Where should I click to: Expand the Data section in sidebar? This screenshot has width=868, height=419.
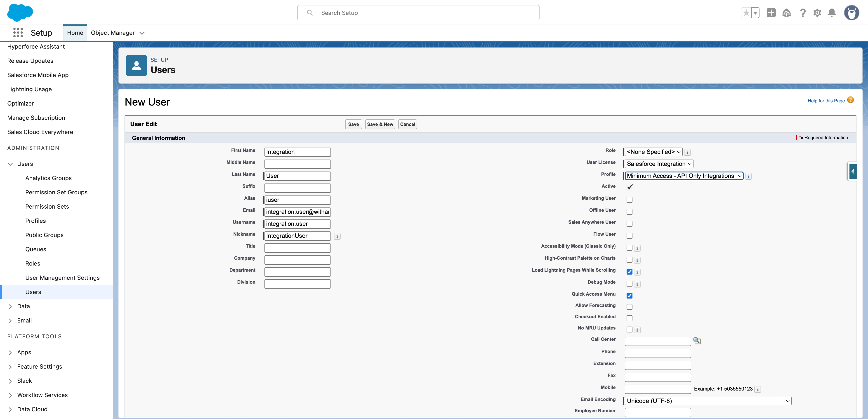point(10,306)
